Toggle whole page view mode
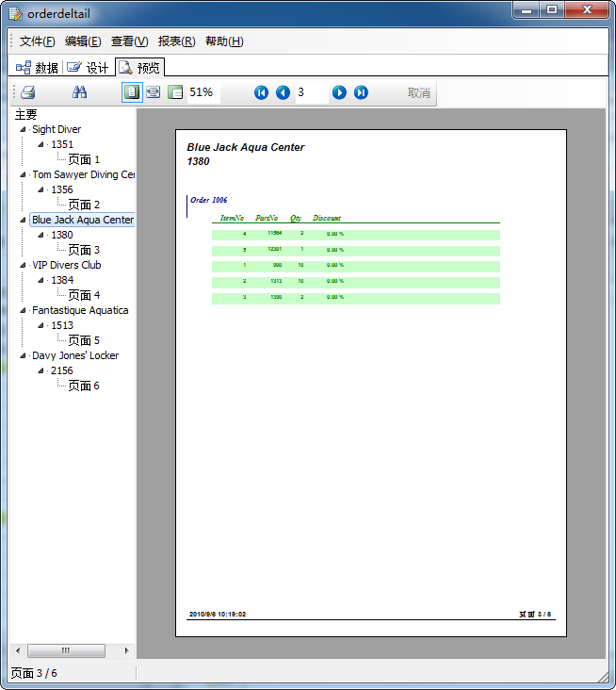This screenshot has height=690, width=616. (131, 92)
